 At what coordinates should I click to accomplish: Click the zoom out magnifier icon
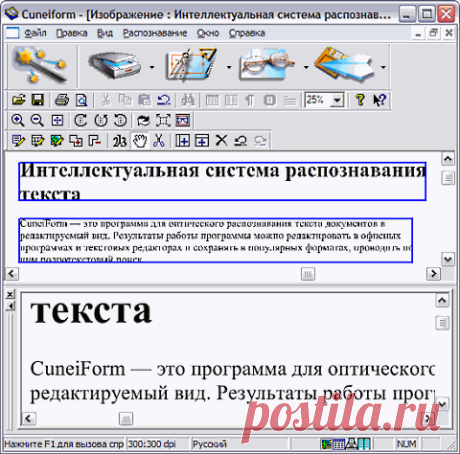click(37, 120)
